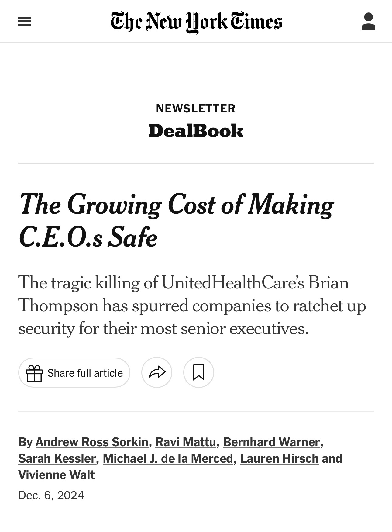View Sarah Kessler's author page
This screenshot has height=532, width=392.
(57, 458)
